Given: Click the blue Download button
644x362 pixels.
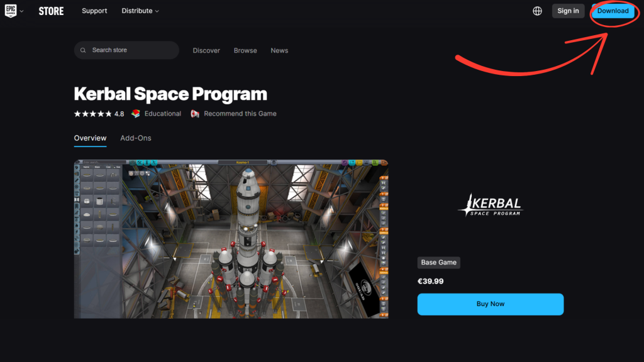Looking at the screenshot, I should 613,11.
